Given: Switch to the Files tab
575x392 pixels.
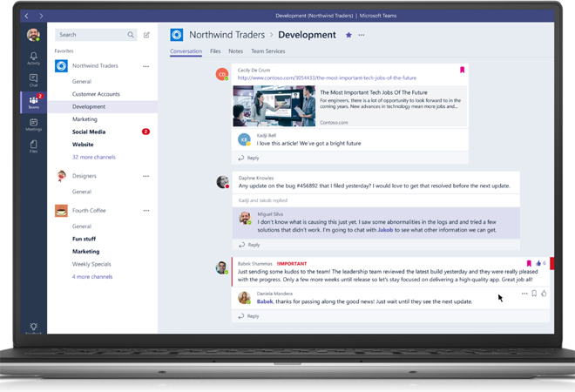Looking at the screenshot, I should (x=215, y=51).
